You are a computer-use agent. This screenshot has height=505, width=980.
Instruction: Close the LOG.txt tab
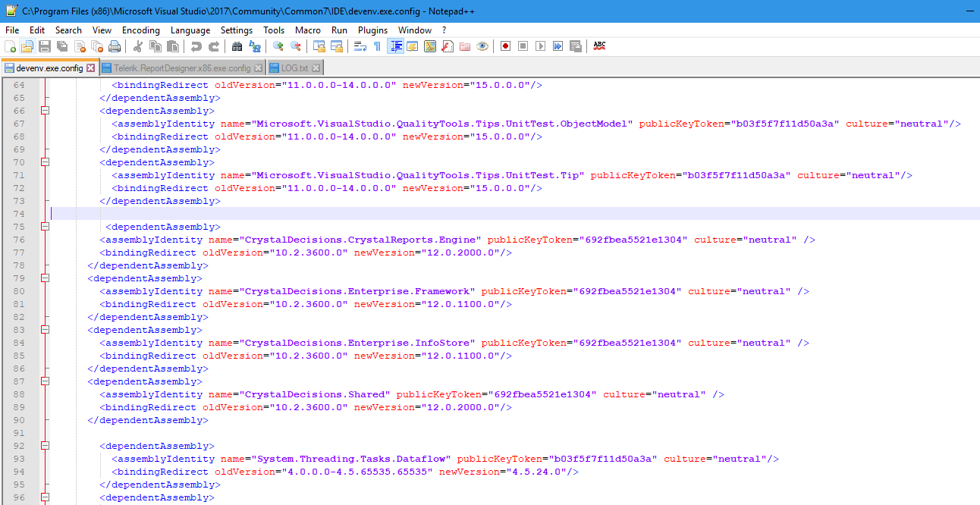point(316,68)
